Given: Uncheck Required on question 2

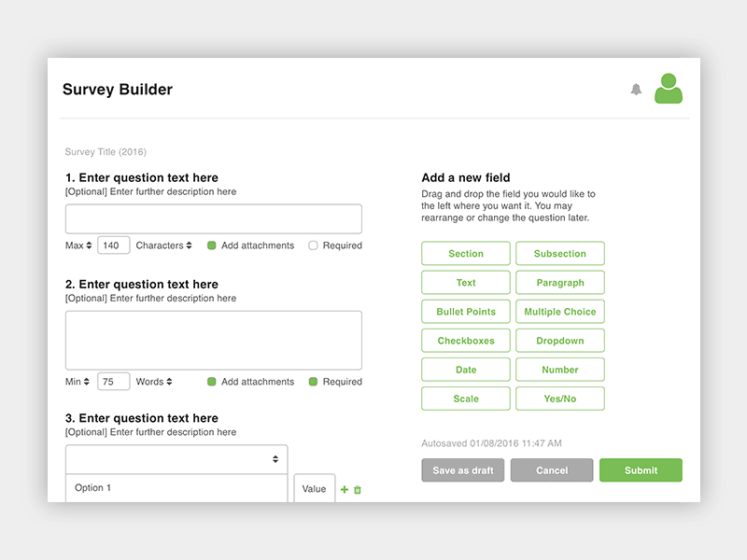Looking at the screenshot, I should pyautogui.click(x=313, y=382).
